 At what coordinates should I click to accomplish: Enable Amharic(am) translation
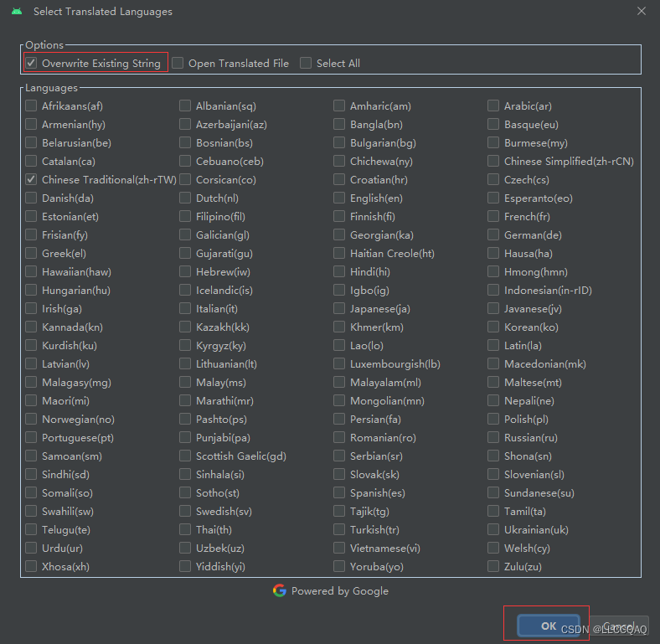coord(339,106)
